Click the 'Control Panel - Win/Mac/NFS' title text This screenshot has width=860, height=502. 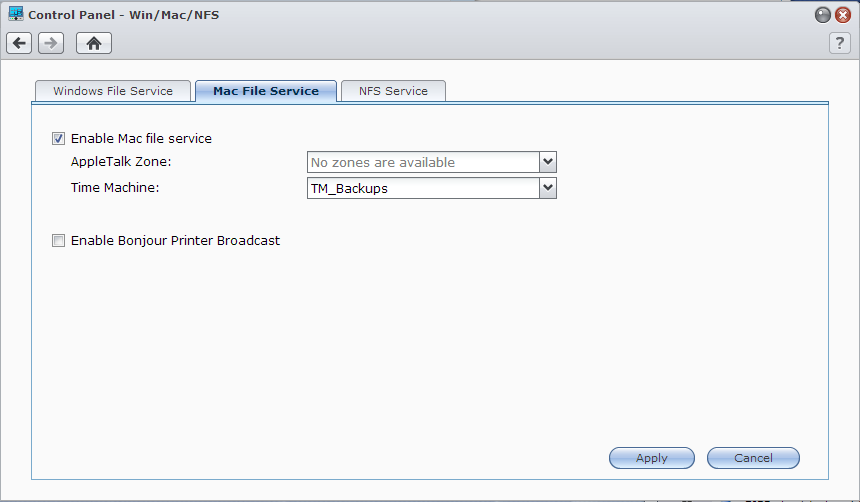click(x=123, y=15)
